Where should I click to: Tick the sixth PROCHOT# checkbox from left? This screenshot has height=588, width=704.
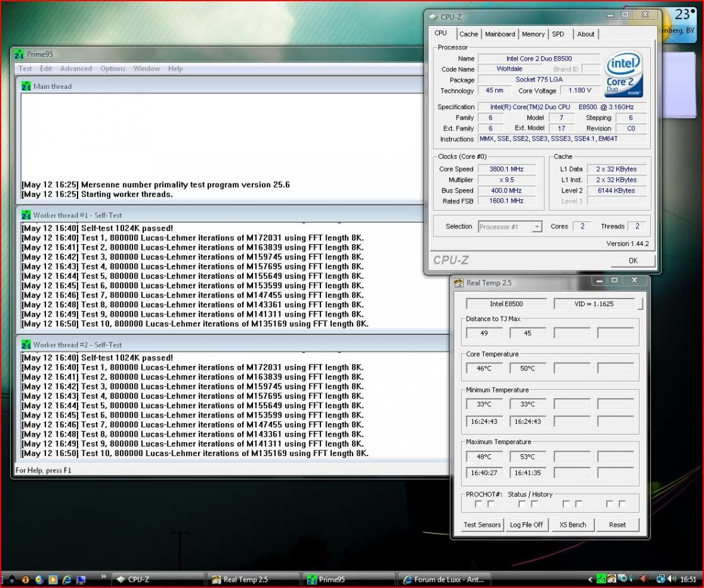(x=578, y=504)
